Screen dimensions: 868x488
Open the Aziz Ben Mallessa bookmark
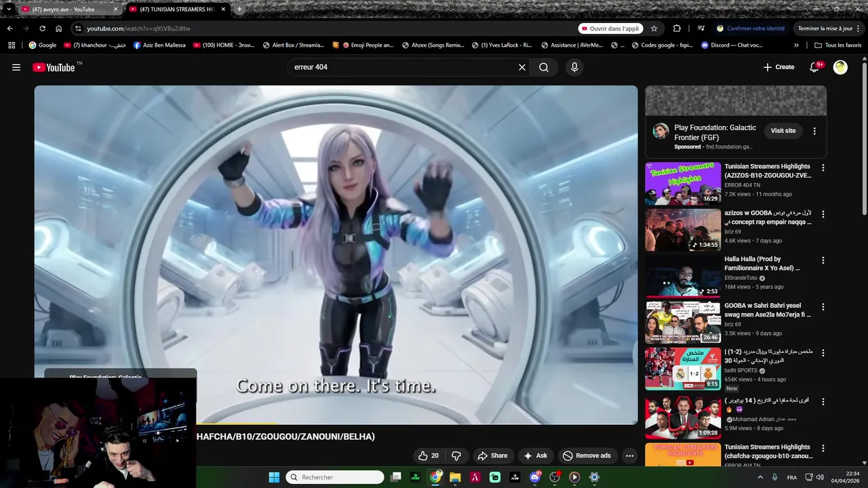coord(159,45)
